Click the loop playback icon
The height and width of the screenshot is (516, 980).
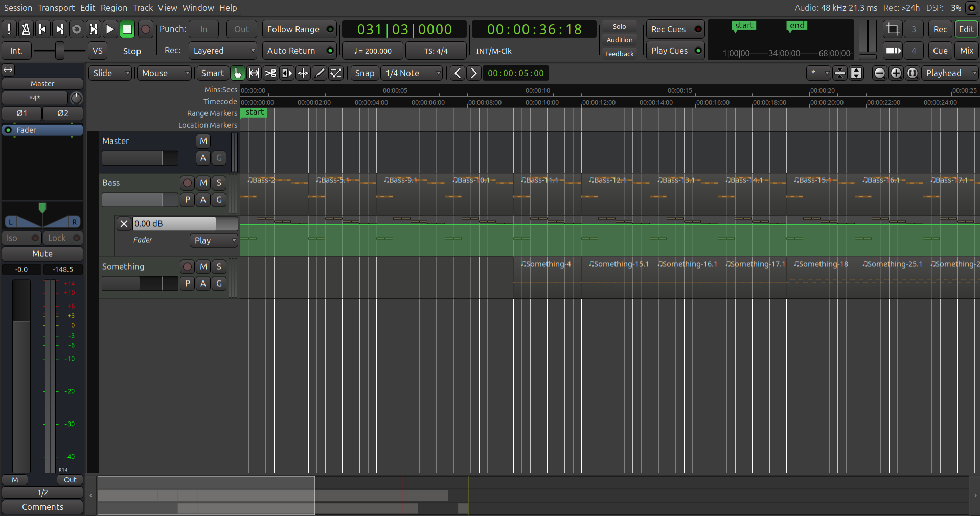76,29
